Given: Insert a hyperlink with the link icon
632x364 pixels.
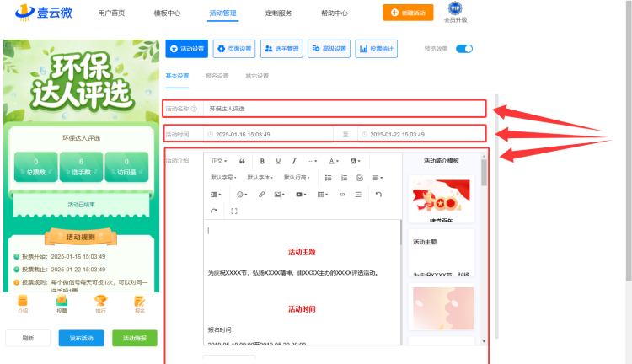Looking at the screenshot, I should coord(261,195).
